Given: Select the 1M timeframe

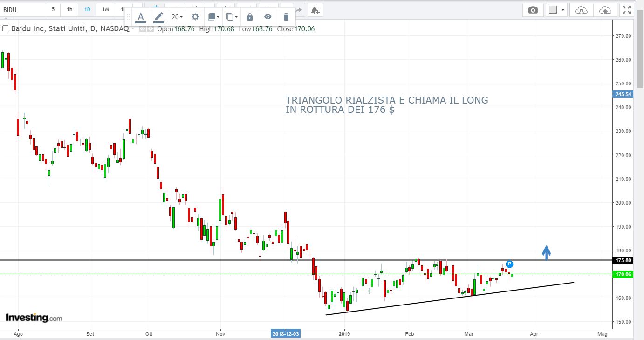Looking at the screenshot, I should pyautogui.click(x=106, y=10).
